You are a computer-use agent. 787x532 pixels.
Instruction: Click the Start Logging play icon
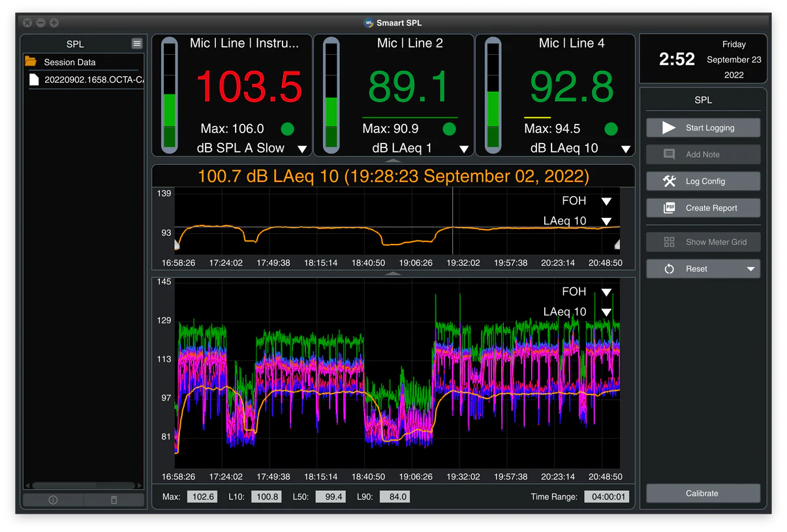click(x=669, y=128)
